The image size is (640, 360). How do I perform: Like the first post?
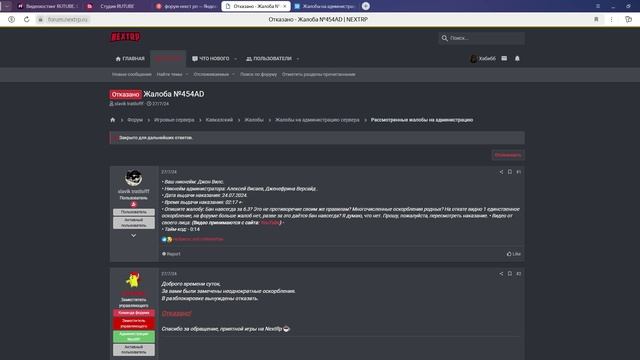(514, 254)
